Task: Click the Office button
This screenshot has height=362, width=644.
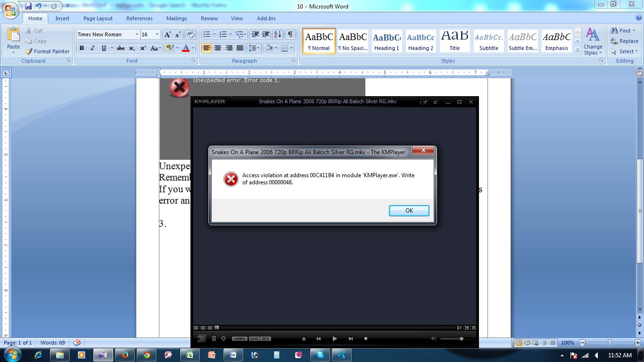Action: click(10, 9)
